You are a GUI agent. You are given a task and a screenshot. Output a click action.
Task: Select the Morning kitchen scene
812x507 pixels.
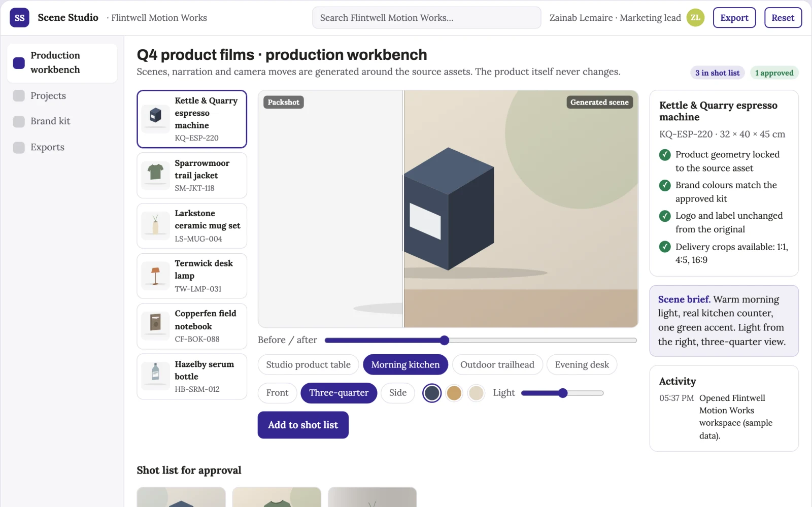[x=405, y=364]
